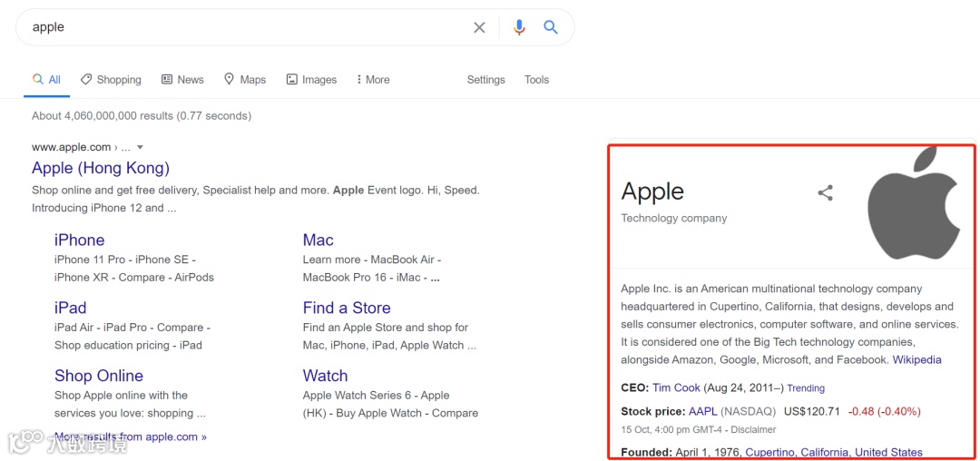
Task: Click inside the search input field
Action: coord(245,27)
